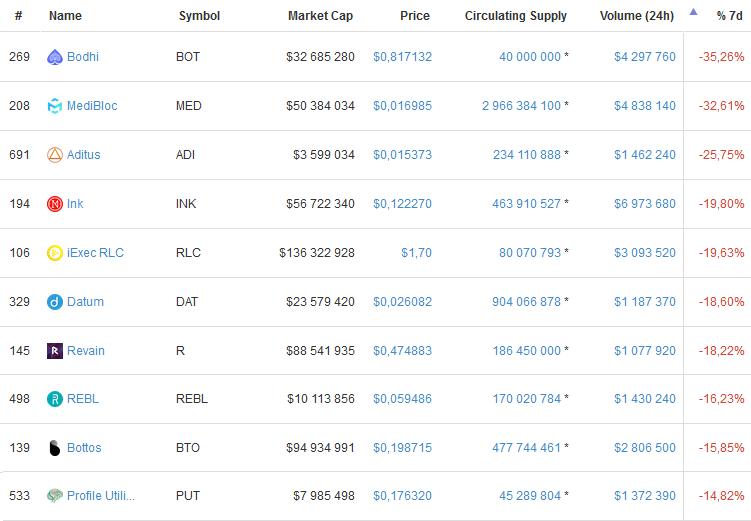Select iExec RLC market cap $136 322 928

pos(317,253)
